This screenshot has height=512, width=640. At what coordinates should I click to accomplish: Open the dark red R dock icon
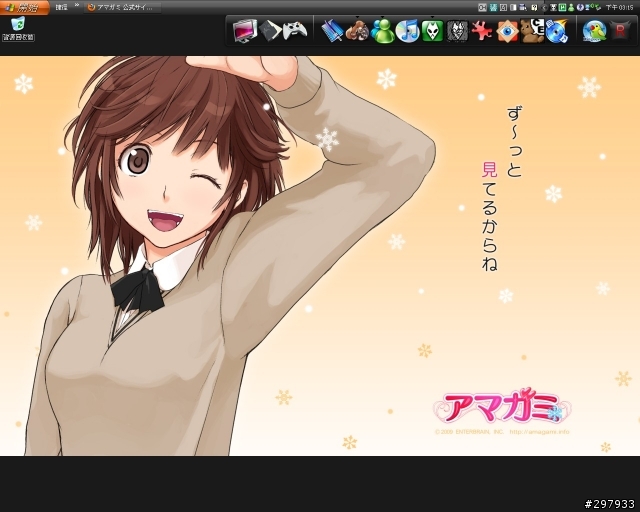point(620,31)
